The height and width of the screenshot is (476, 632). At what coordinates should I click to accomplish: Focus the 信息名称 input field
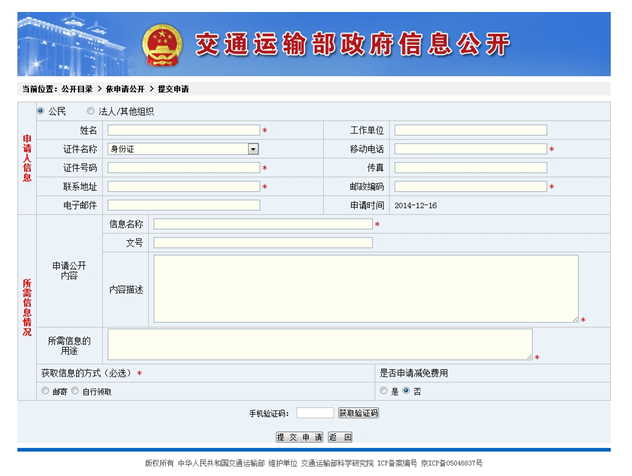point(263,224)
